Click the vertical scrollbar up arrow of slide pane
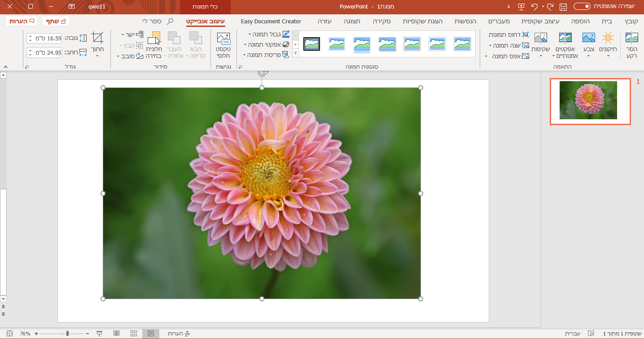Screen dimensions: 644x339 (4, 75)
